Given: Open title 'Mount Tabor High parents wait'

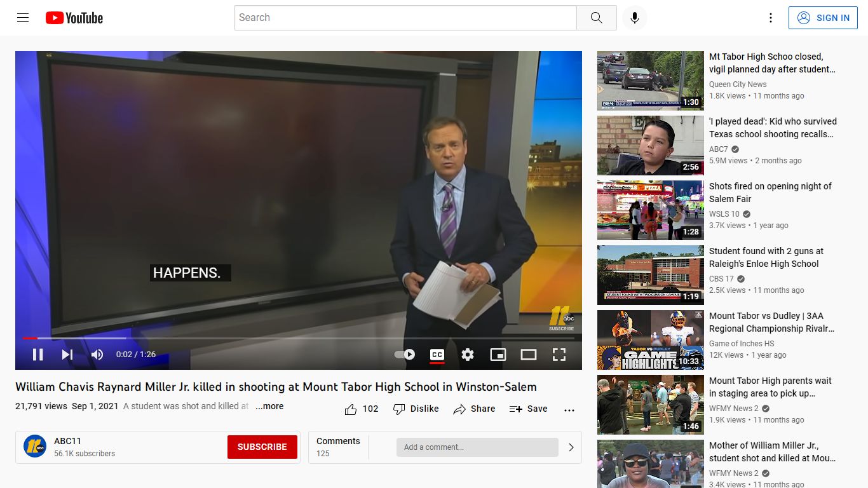Looking at the screenshot, I should coord(770,387).
